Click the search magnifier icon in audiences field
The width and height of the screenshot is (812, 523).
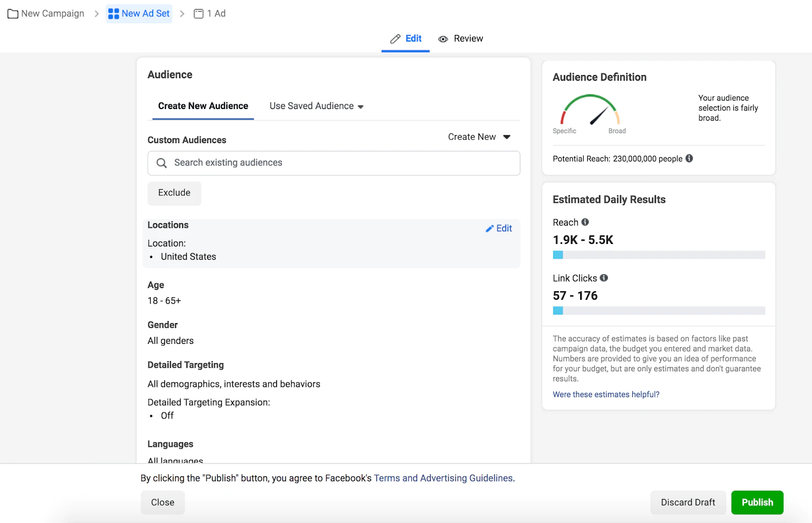point(161,163)
